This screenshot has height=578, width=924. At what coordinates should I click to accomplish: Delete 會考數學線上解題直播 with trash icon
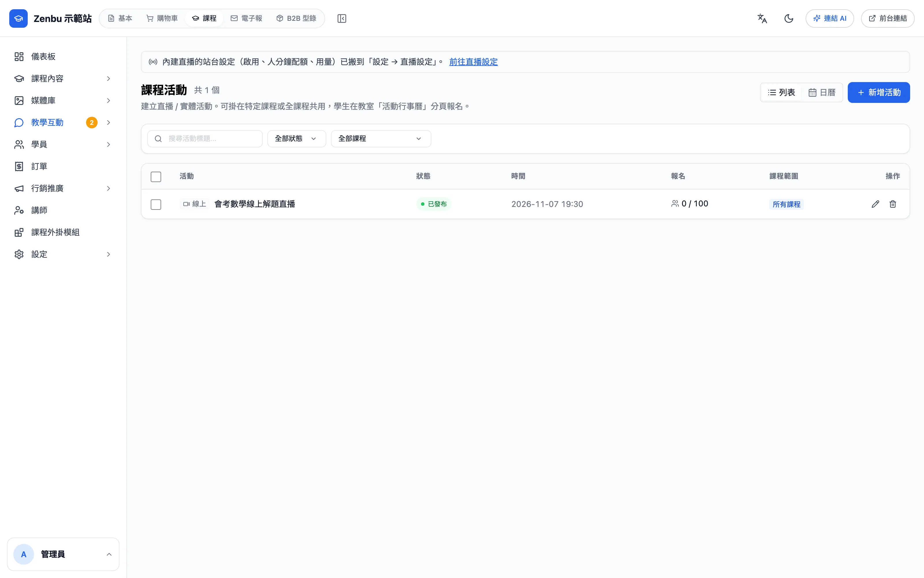[893, 204]
